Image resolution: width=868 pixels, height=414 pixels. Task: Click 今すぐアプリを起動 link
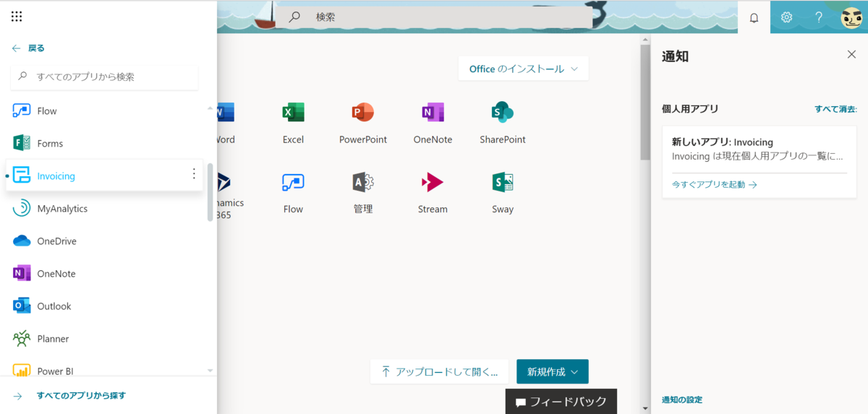coord(715,184)
